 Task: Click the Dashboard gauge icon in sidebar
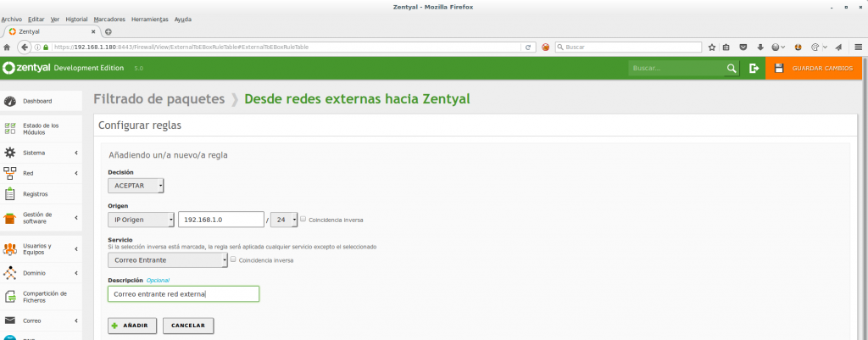pos(10,102)
